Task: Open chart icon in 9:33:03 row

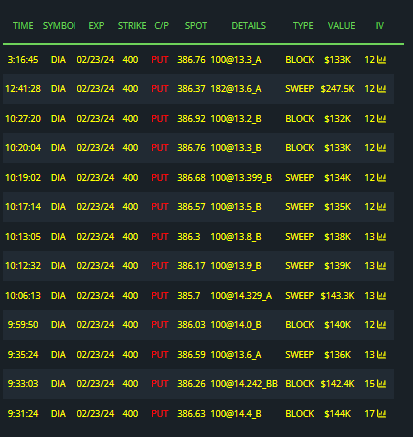Action: (381, 384)
